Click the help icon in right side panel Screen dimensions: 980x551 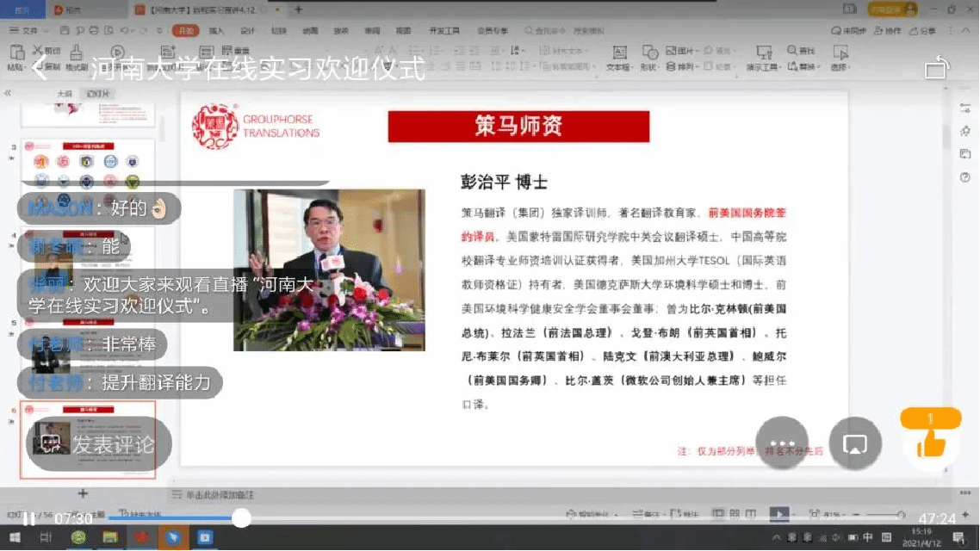[965, 177]
